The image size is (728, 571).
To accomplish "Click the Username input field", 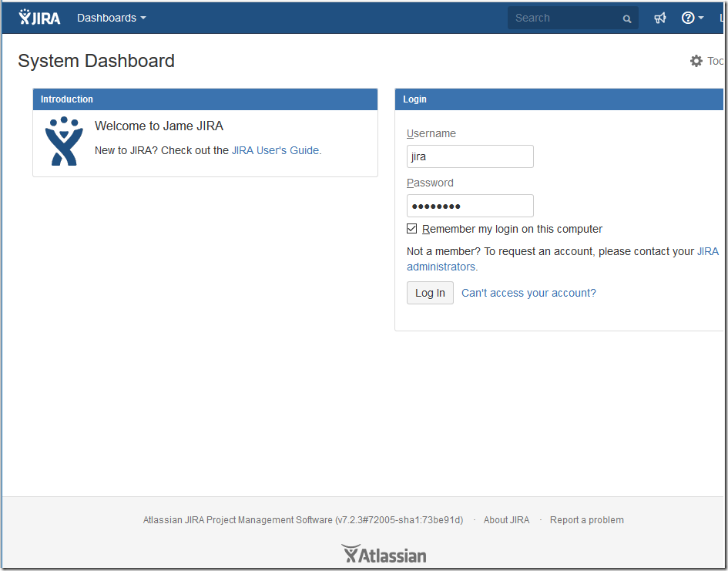I will pyautogui.click(x=470, y=156).
